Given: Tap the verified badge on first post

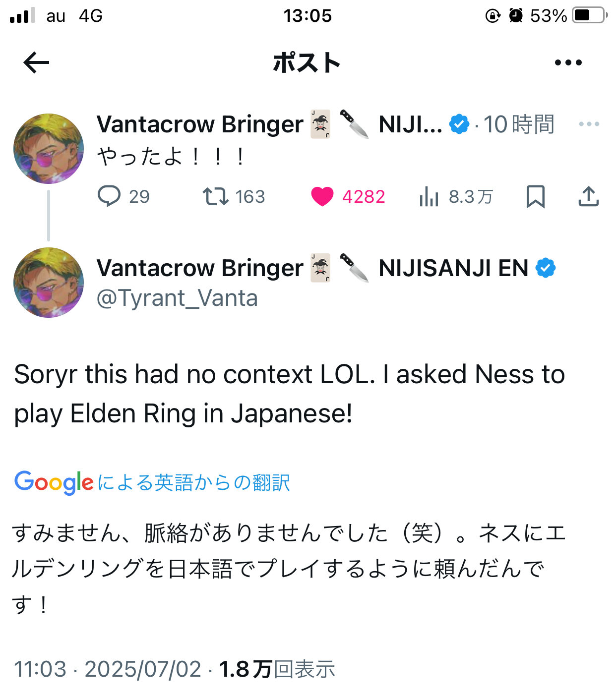Looking at the screenshot, I should click(x=459, y=124).
